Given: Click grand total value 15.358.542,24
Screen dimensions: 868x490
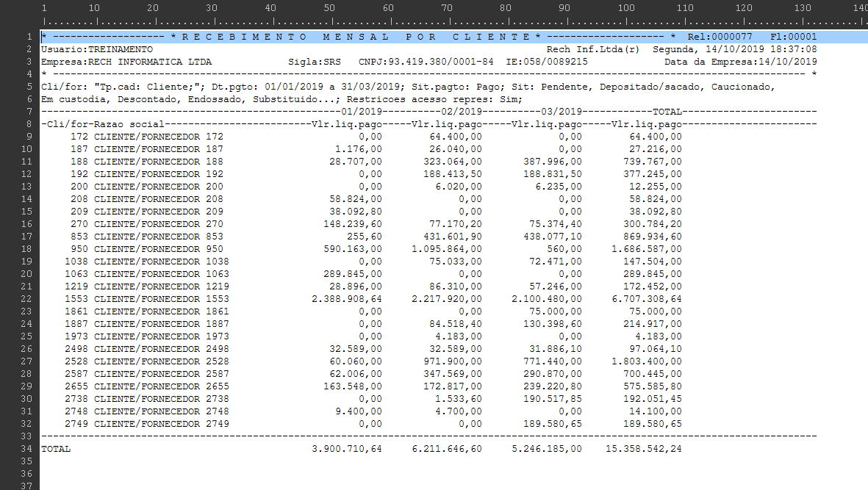Looking at the screenshot, I should (x=644, y=449).
